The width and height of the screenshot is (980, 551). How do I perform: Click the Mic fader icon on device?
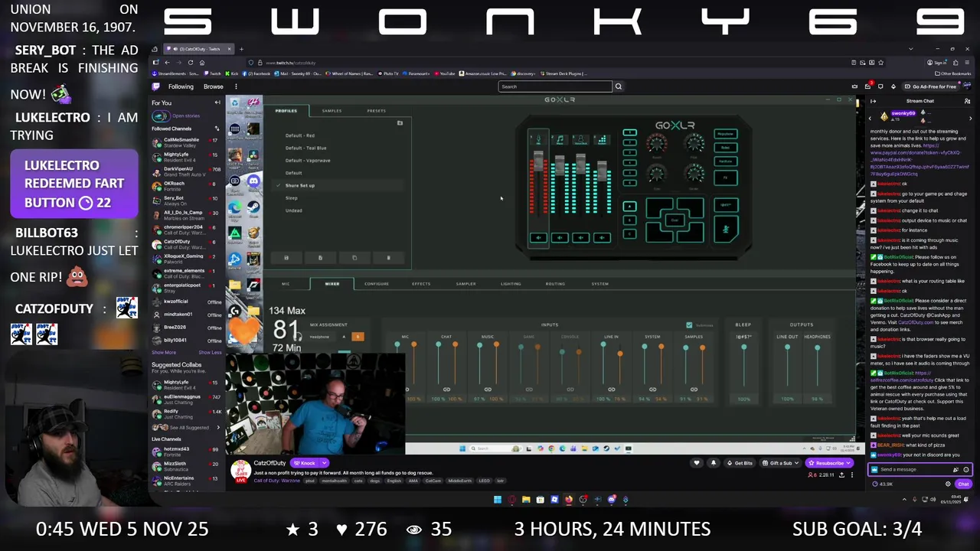pos(538,139)
